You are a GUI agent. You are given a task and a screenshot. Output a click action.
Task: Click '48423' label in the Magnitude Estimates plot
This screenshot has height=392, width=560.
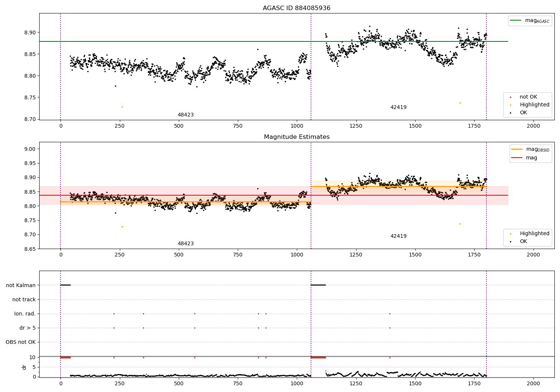click(x=186, y=244)
